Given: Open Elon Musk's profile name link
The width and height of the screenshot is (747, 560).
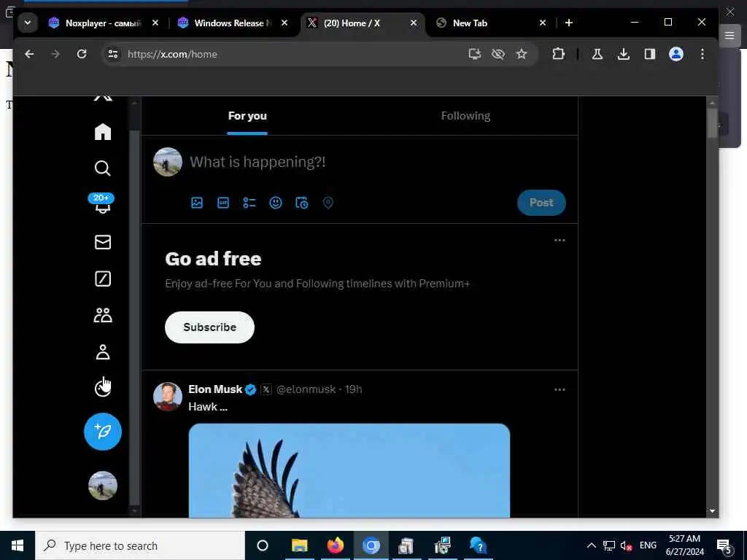Looking at the screenshot, I should [215, 389].
